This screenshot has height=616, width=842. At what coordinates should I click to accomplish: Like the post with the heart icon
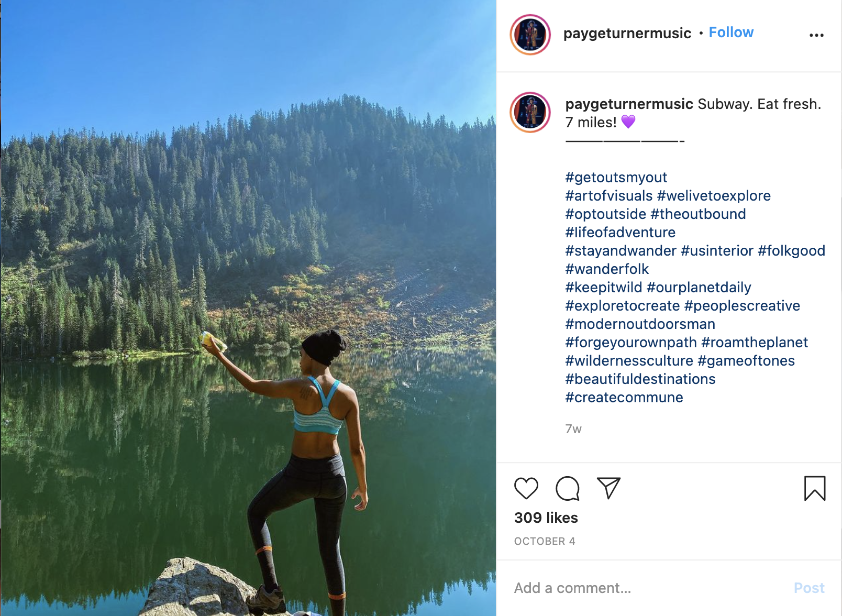tap(526, 488)
